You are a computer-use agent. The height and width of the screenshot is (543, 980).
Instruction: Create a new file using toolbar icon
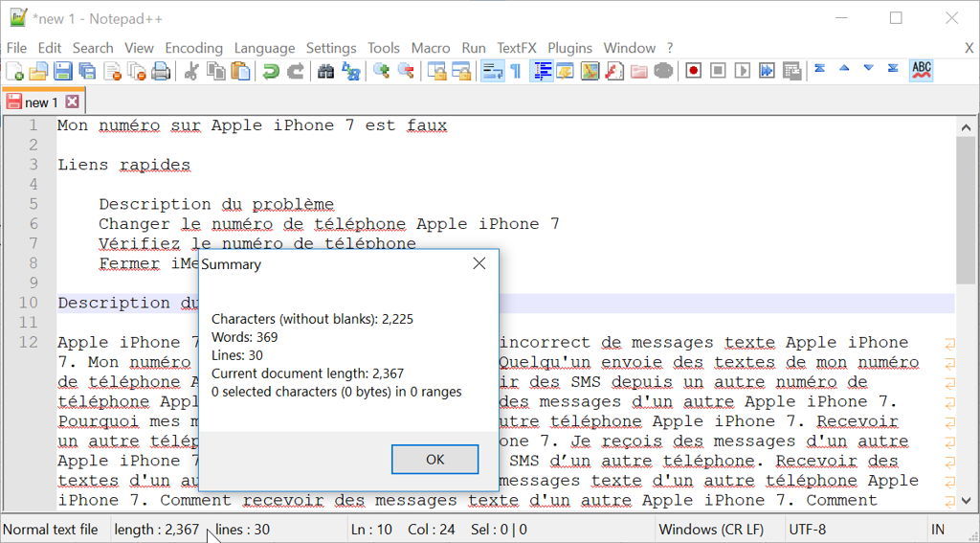pyautogui.click(x=14, y=71)
